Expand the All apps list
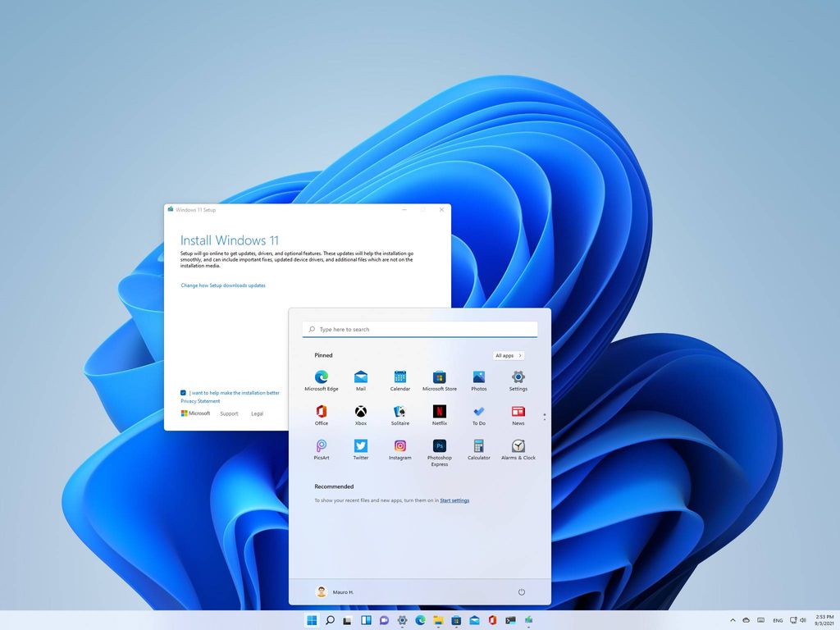Image resolution: width=840 pixels, height=630 pixels. click(x=507, y=355)
